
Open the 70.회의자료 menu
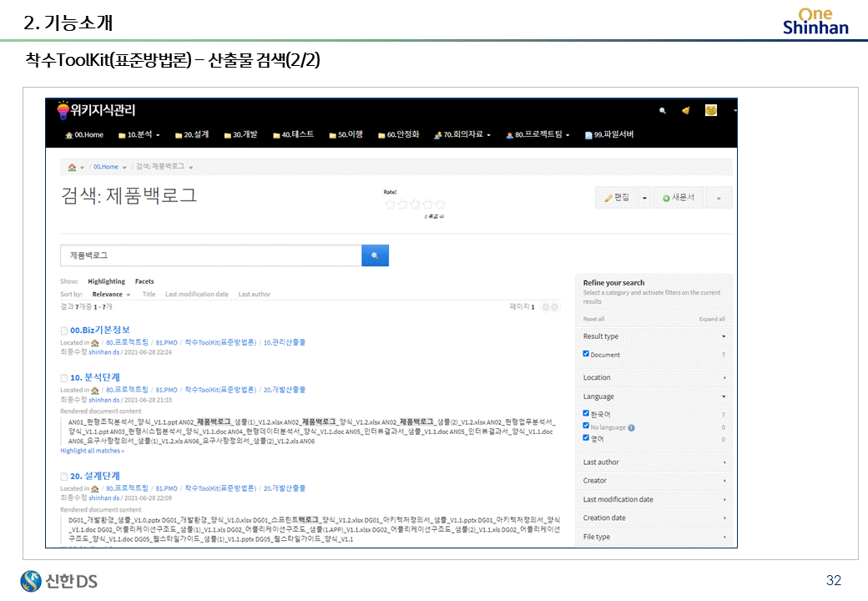tap(462, 135)
